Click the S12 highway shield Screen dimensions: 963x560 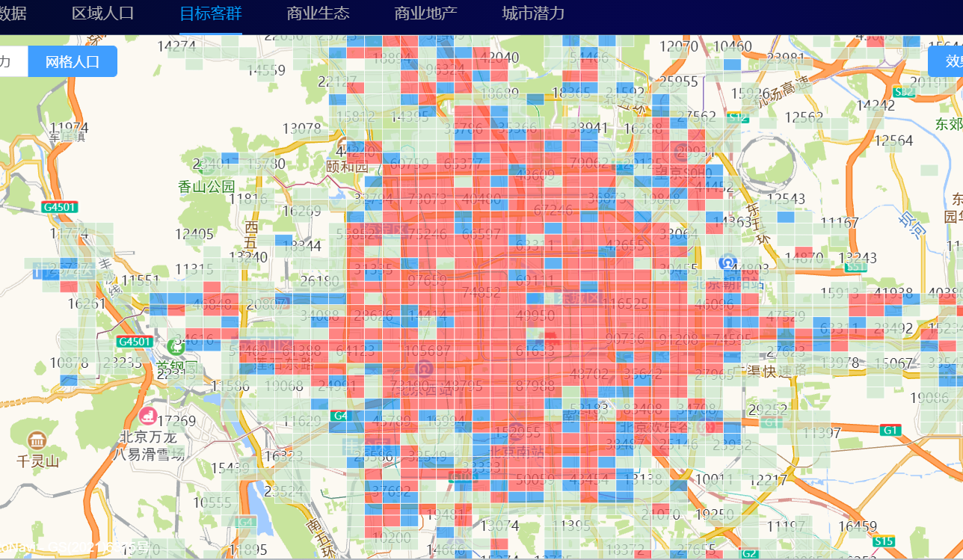tap(737, 117)
